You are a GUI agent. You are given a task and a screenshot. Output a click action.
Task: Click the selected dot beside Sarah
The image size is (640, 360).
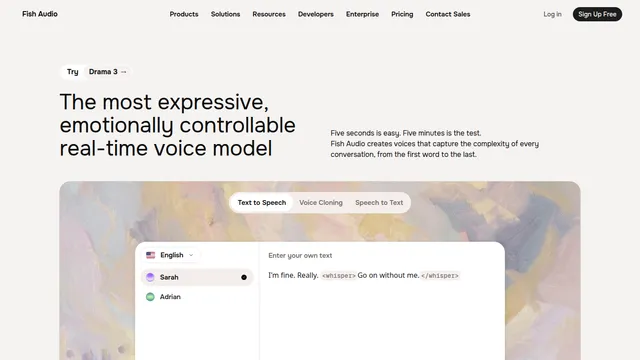click(244, 277)
